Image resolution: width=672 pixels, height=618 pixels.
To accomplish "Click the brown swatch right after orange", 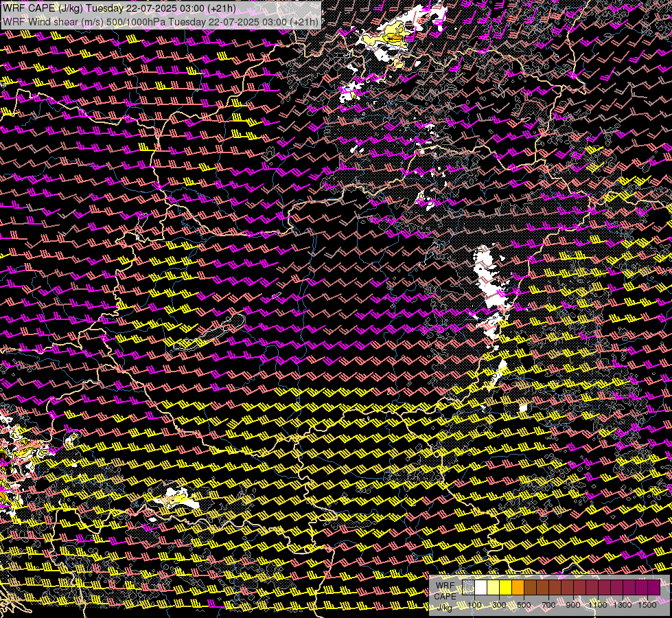I will [531, 587].
